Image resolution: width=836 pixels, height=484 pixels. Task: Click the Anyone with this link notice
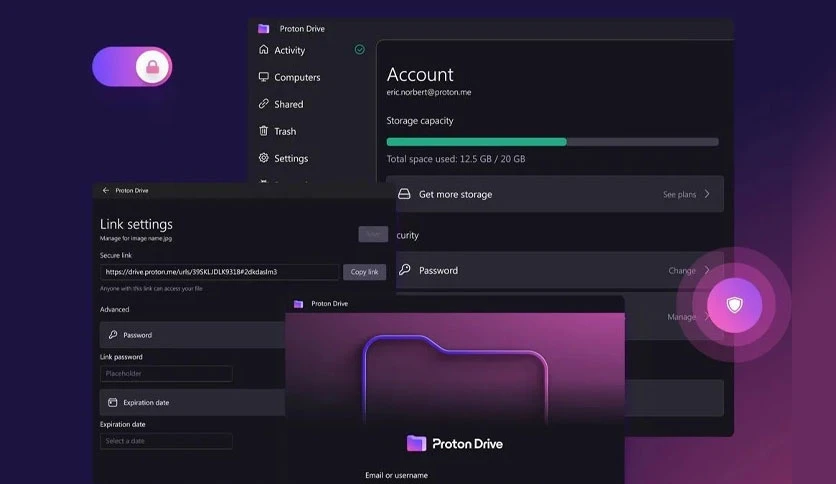coord(151,288)
